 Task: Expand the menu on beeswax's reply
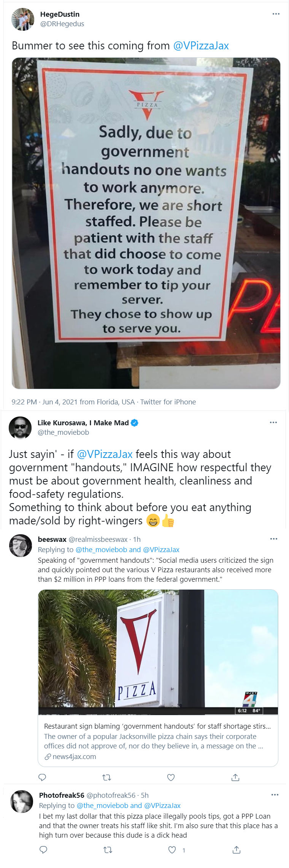(274, 539)
